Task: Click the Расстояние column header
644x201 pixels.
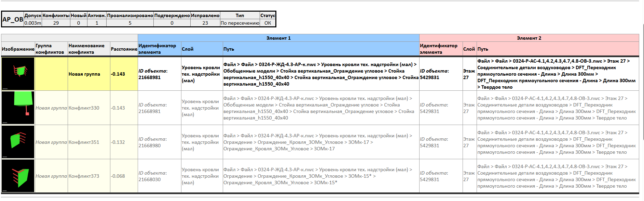Action: click(x=124, y=49)
